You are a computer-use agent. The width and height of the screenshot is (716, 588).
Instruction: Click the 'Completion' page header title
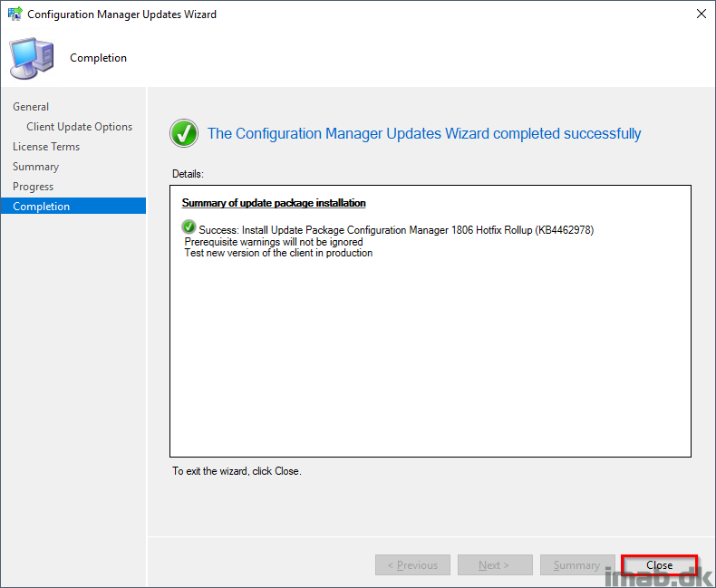pos(98,58)
